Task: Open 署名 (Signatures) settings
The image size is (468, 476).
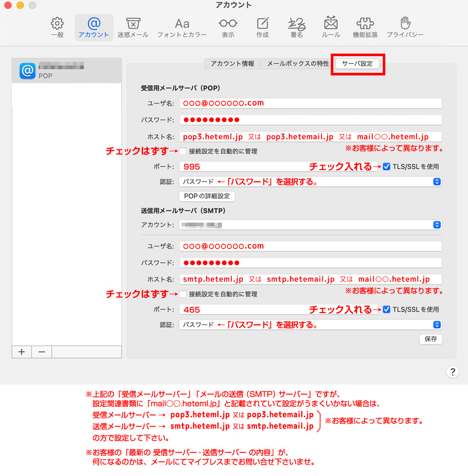Action: pos(296,27)
